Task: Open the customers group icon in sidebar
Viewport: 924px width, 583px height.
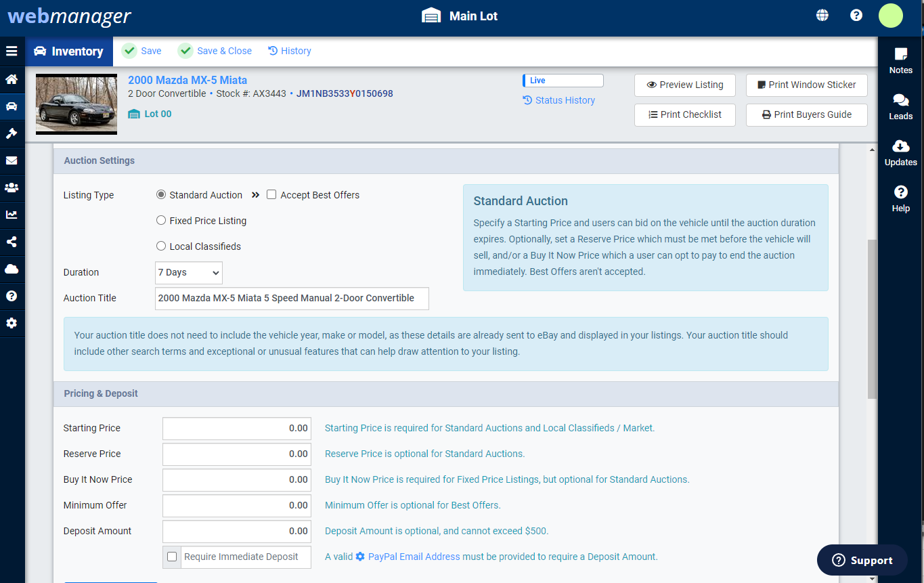Action: tap(12, 188)
